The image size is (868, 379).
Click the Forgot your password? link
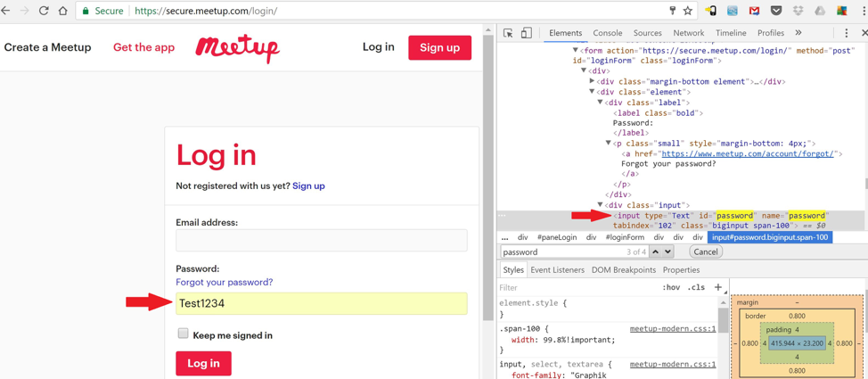point(225,282)
